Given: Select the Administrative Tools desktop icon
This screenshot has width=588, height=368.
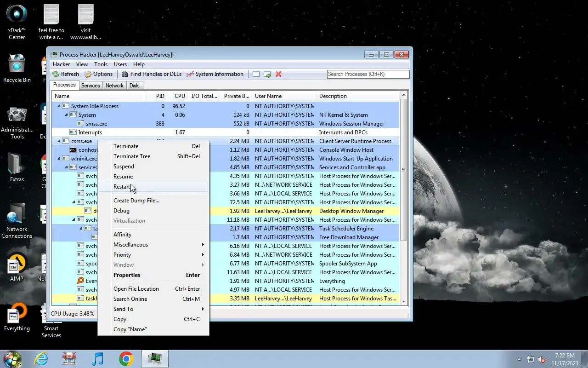Looking at the screenshot, I should 17,123.
